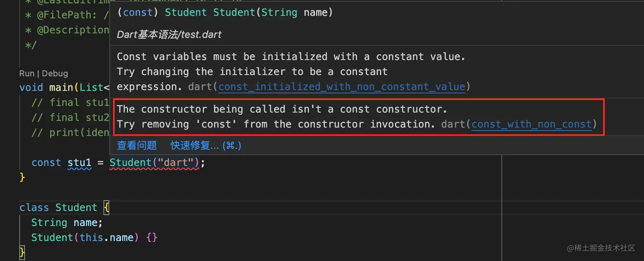Click the opening brace after class Student

(x=106, y=207)
